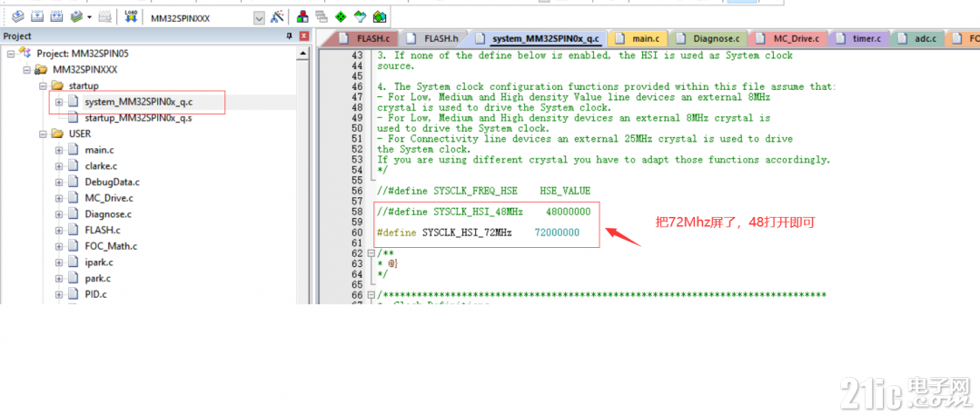The image size is (980, 416).
Task: Expand Diagnose.c node in project tree
Action: pos(59,214)
